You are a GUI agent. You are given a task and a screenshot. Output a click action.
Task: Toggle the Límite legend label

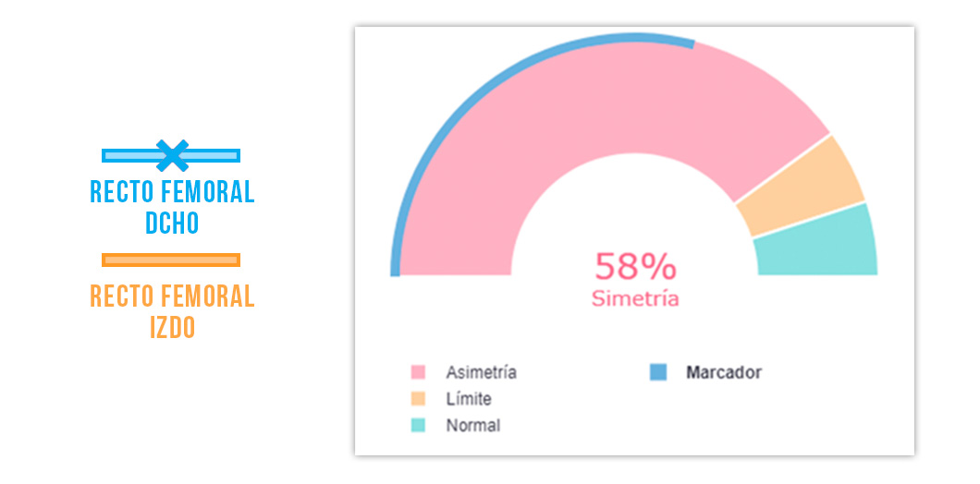click(x=469, y=399)
